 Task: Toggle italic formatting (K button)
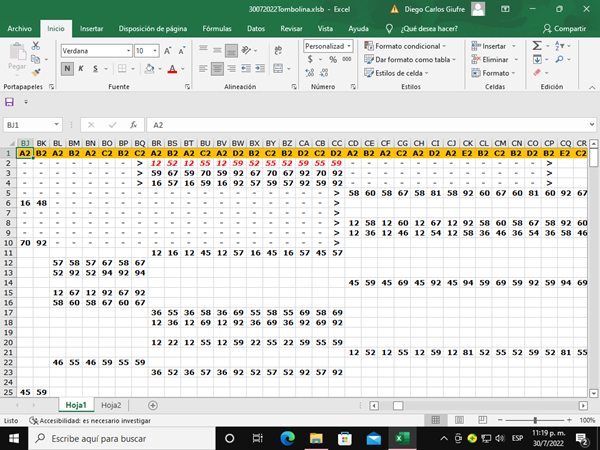82,69
